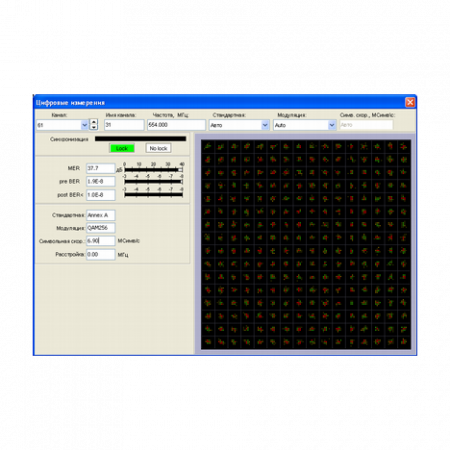Increment channel with spinner up arrow
Image resolution: width=450 pixels, height=450 pixels.
pos(94,122)
